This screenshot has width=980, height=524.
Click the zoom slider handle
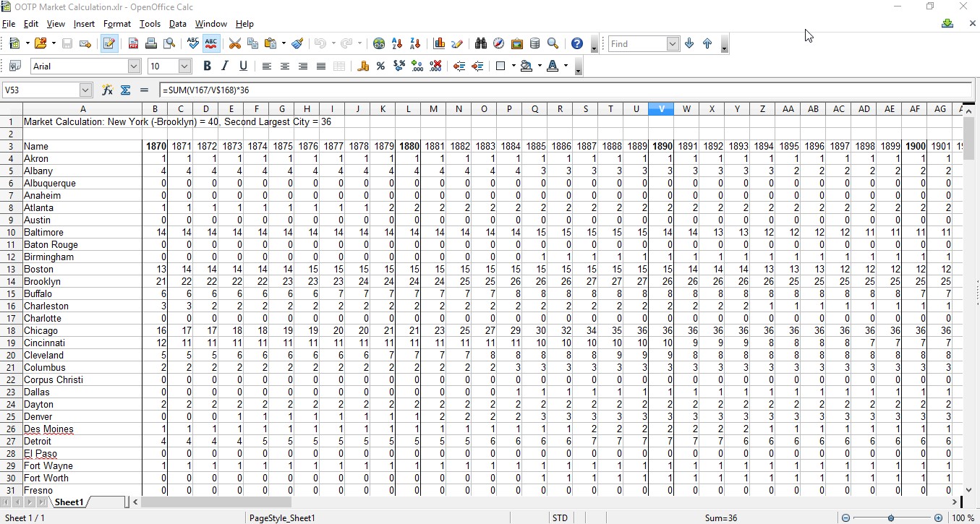(891, 518)
